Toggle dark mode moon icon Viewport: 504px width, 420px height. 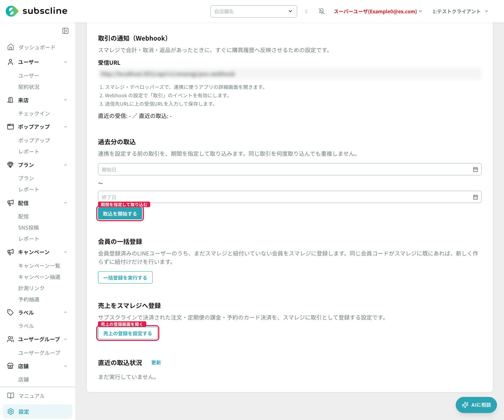tap(307, 11)
